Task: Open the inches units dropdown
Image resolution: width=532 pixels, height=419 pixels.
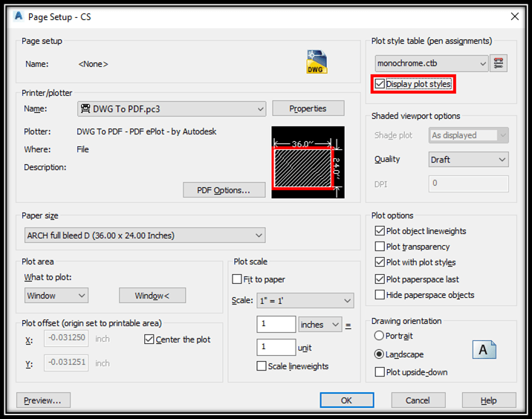Action: 320,325
